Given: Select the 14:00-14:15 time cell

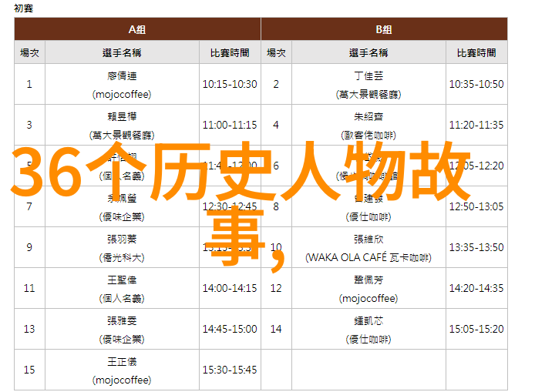Looking at the screenshot, I should coord(229,288).
